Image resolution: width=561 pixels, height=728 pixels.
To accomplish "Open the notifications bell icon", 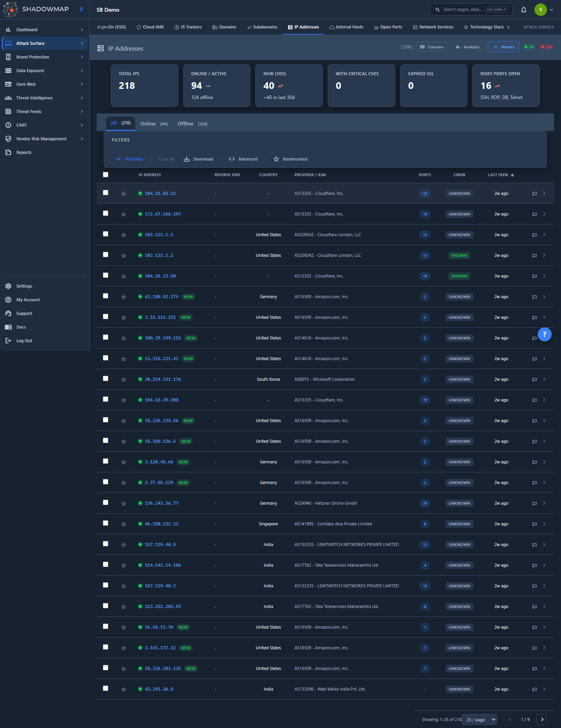I will [x=524, y=10].
